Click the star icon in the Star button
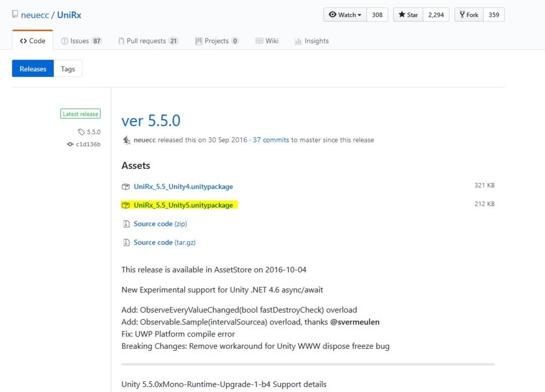The width and height of the screenshot is (545, 392). 402,14
